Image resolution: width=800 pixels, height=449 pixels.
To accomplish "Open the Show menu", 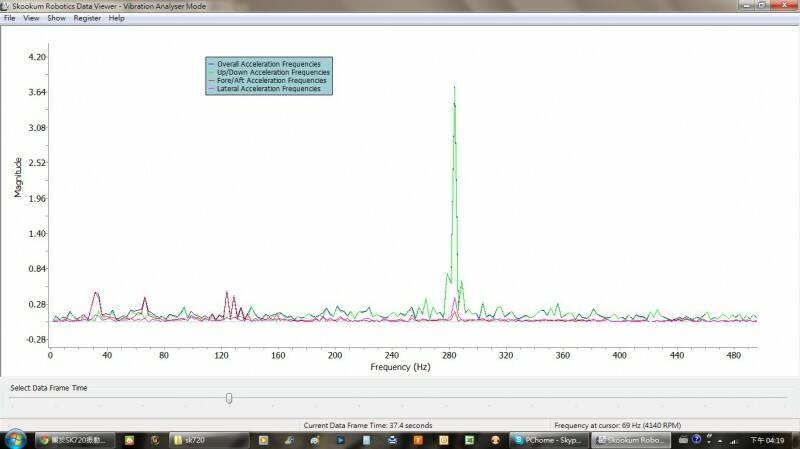I will [x=56, y=18].
